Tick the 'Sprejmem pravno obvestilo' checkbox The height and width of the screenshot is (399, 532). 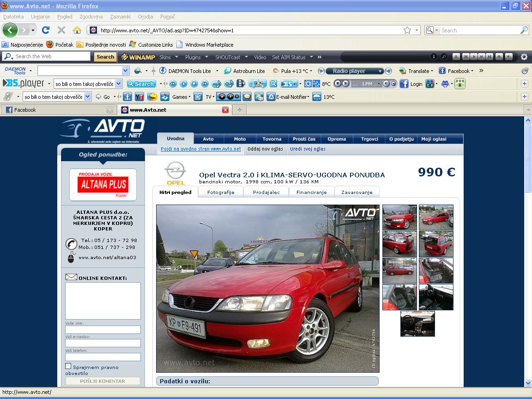click(68, 366)
